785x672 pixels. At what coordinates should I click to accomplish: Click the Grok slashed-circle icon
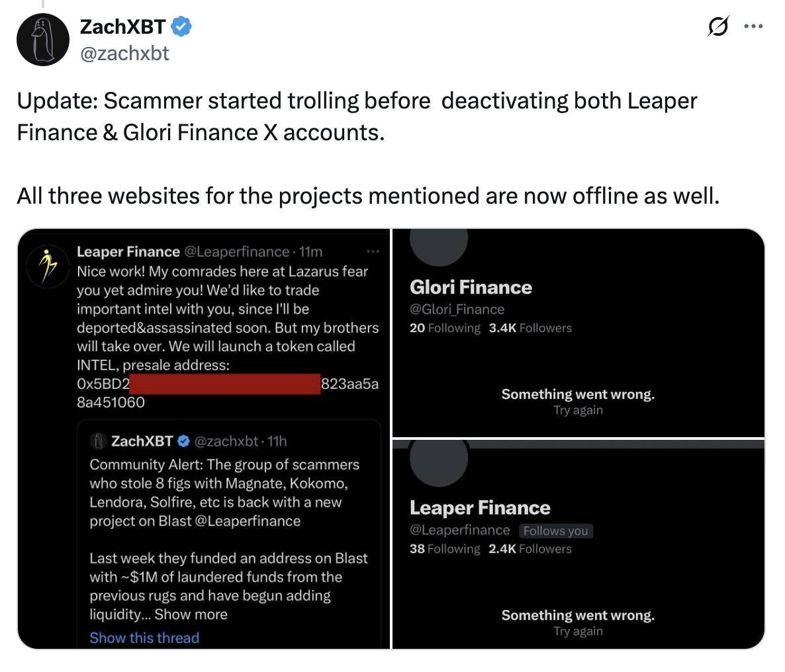coord(717,27)
